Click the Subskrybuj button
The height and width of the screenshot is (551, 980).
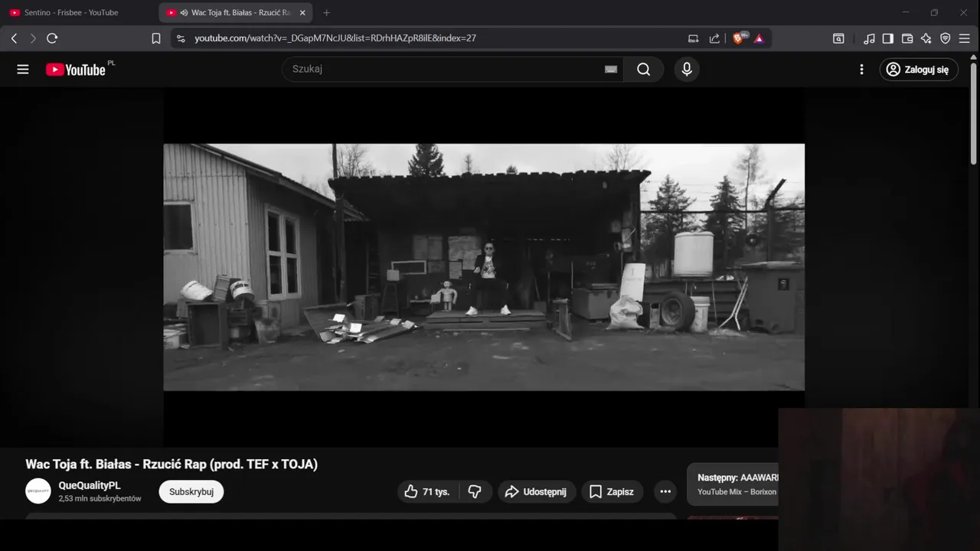coord(191,491)
